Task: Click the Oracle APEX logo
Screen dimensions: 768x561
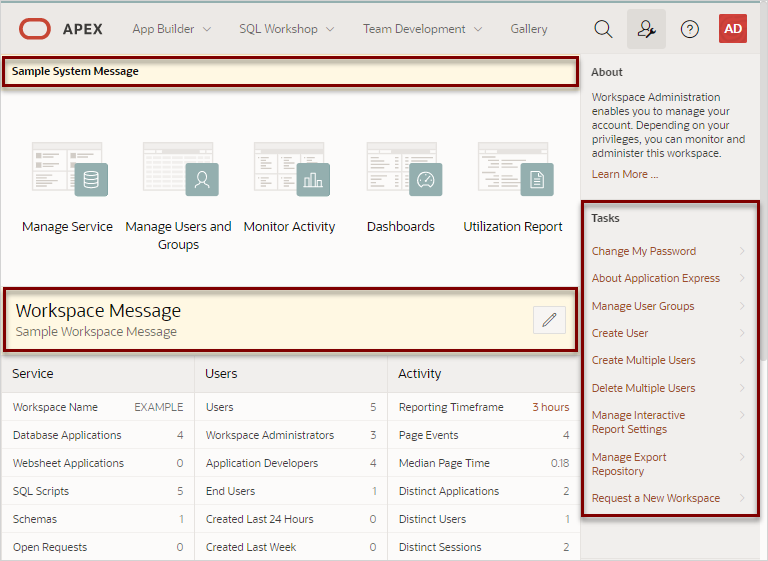Action: pos(60,29)
